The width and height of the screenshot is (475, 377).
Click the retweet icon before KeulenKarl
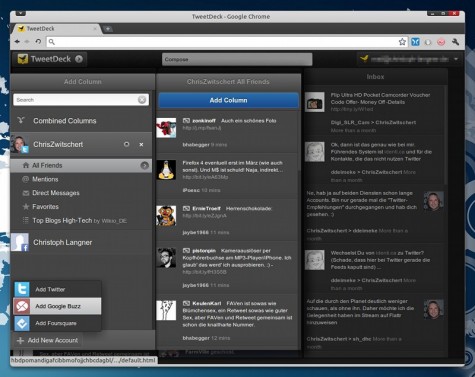186,303
